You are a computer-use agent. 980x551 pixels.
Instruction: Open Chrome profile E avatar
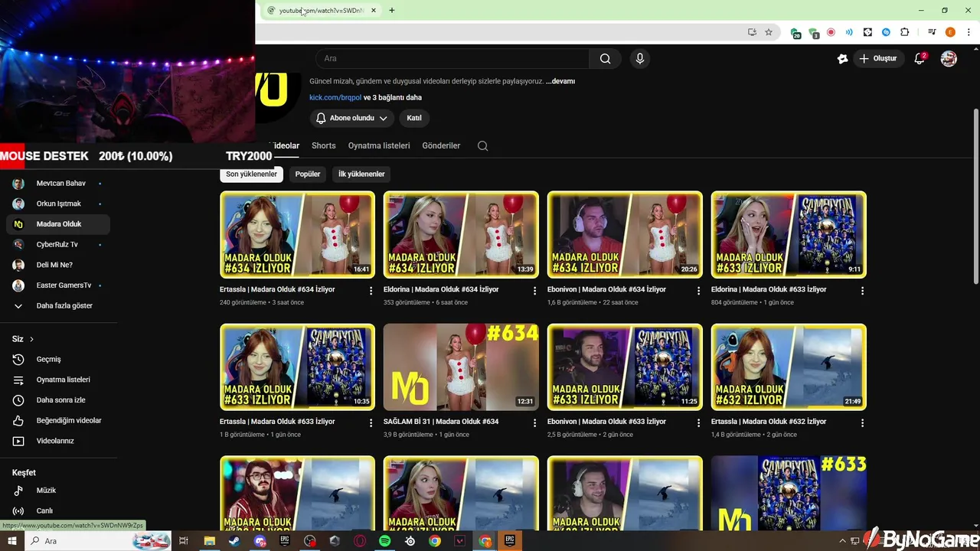950,32
